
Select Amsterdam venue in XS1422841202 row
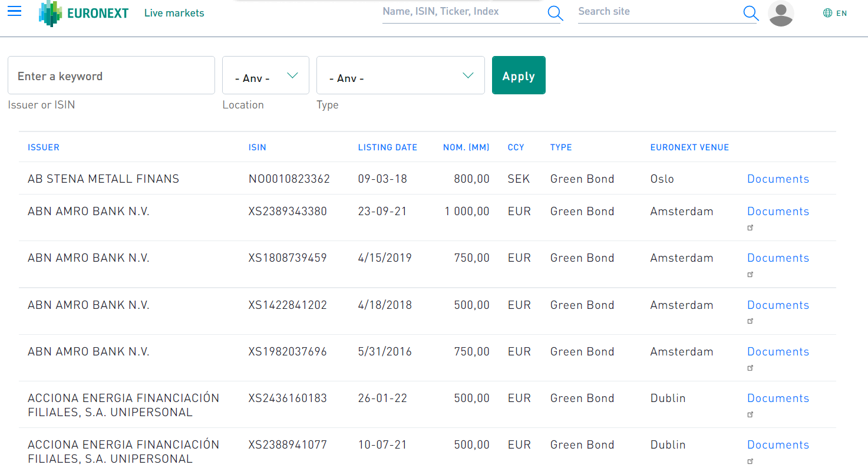682,305
